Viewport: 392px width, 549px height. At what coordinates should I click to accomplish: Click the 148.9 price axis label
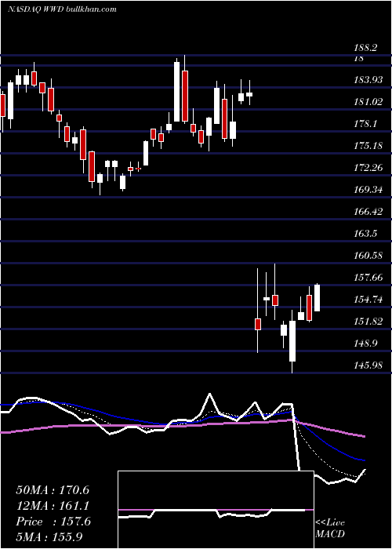[x=366, y=344]
